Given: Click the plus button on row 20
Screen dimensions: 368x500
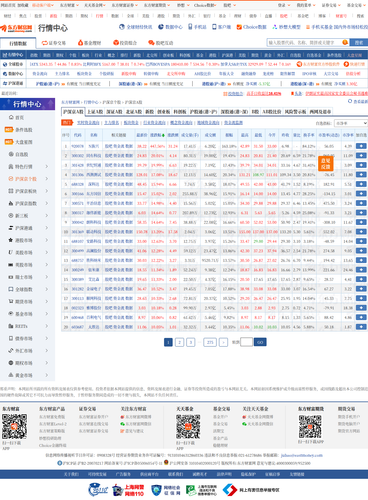Looking at the screenshot, I should click(361, 327).
